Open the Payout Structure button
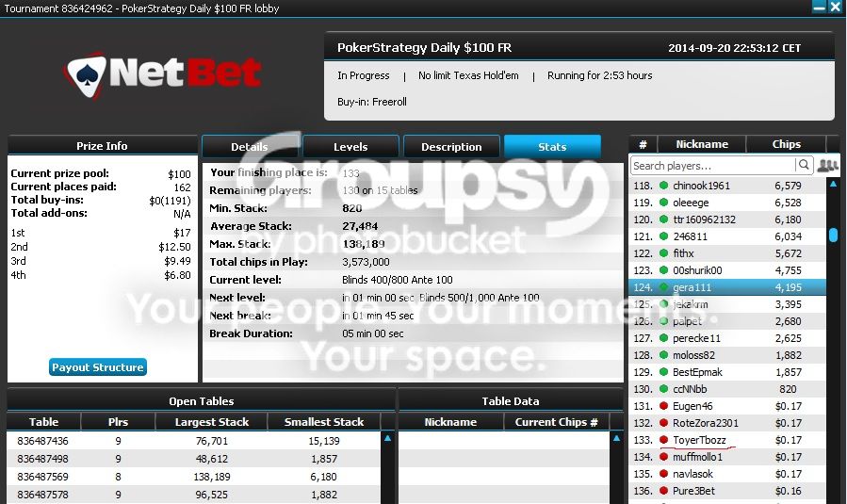The width and height of the screenshot is (847, 504). [98, 367]
